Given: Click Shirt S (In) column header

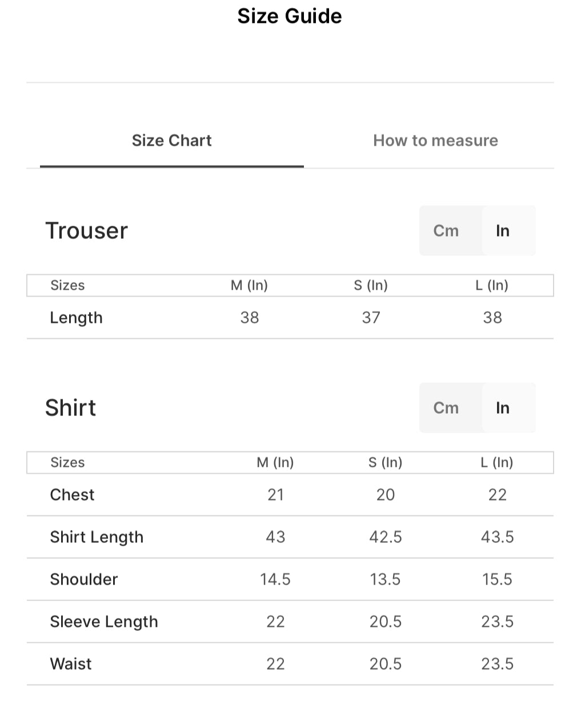Looking at the screenshot, I should pos(386,462).
